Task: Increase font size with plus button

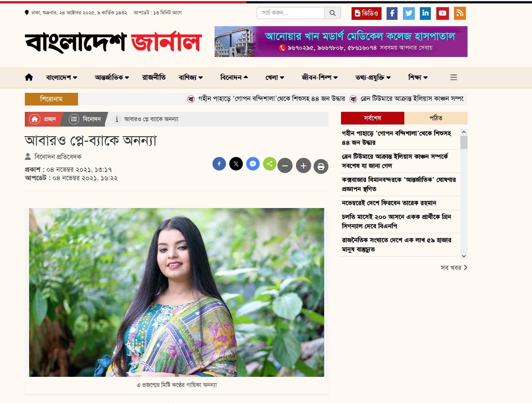Action: coord(304,166)
